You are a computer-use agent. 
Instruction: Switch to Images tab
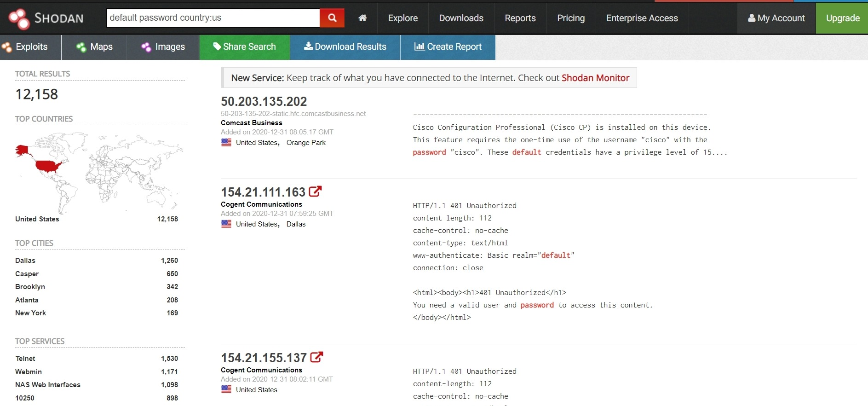163,47
